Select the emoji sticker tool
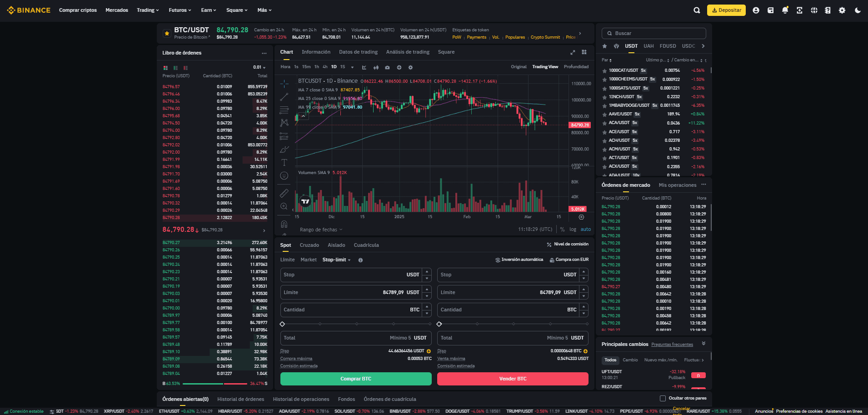Image resolution: width=868 pixels, height=415 pixels. click(284, 175)
